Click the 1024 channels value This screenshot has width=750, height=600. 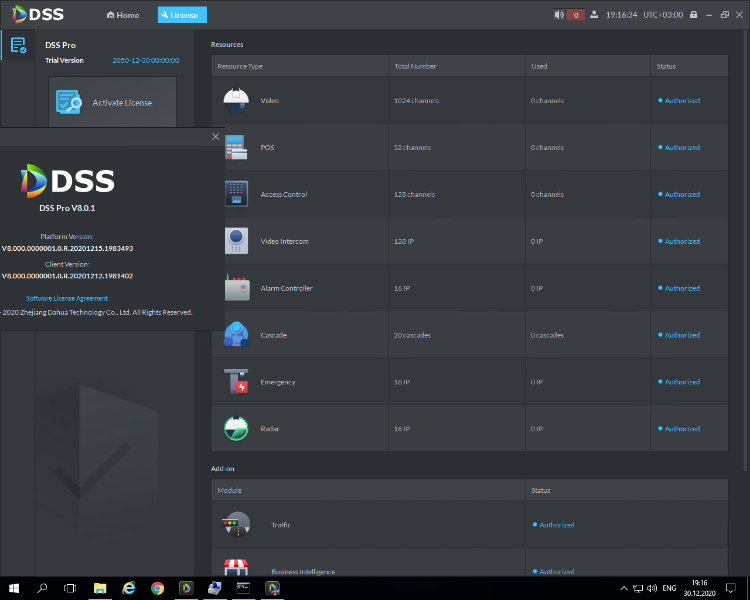(x=417, y=100)
